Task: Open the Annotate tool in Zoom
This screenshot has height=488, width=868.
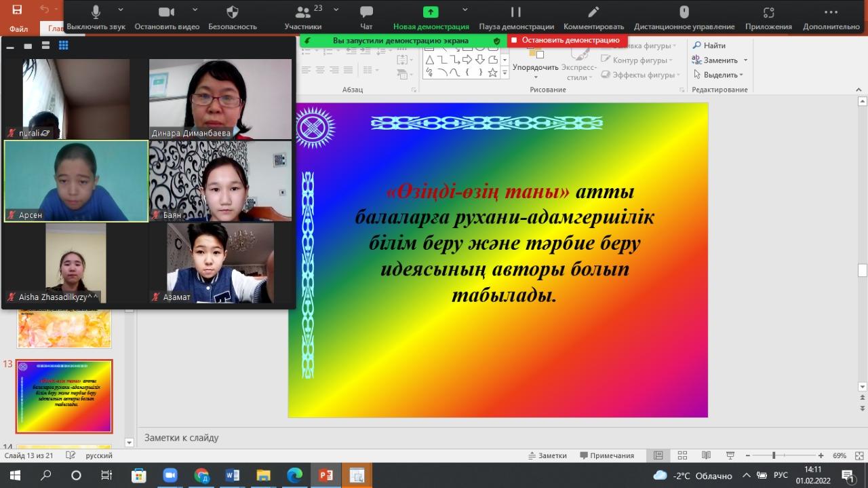Action: [x=593, y=18]
